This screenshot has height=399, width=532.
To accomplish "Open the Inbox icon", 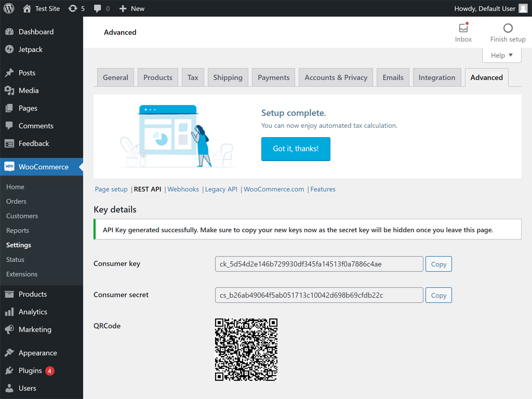I will [x=463, y=29].
